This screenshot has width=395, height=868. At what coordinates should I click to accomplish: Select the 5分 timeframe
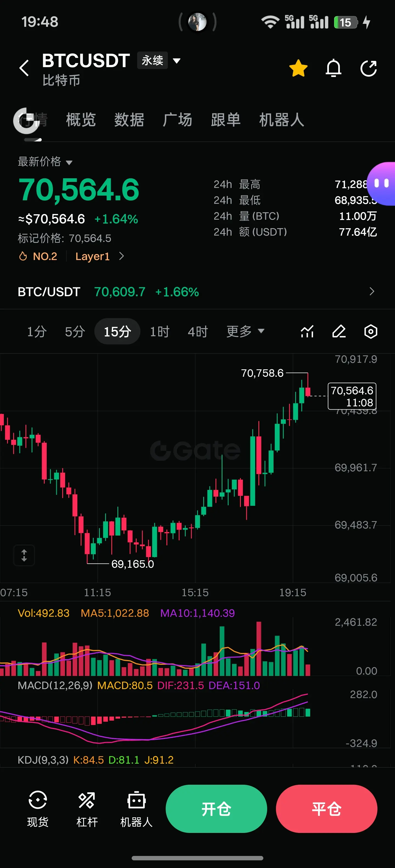click(x=75, y=332)
